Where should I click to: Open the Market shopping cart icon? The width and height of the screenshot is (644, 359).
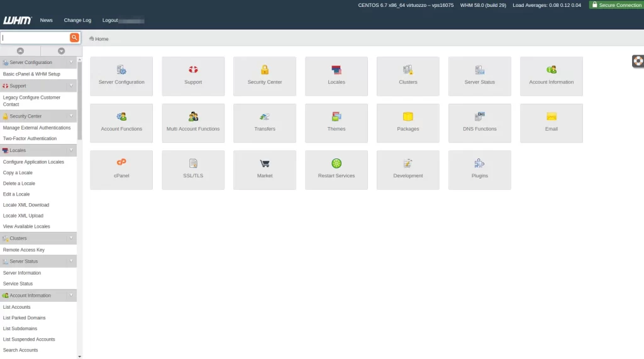click(265, 163)
